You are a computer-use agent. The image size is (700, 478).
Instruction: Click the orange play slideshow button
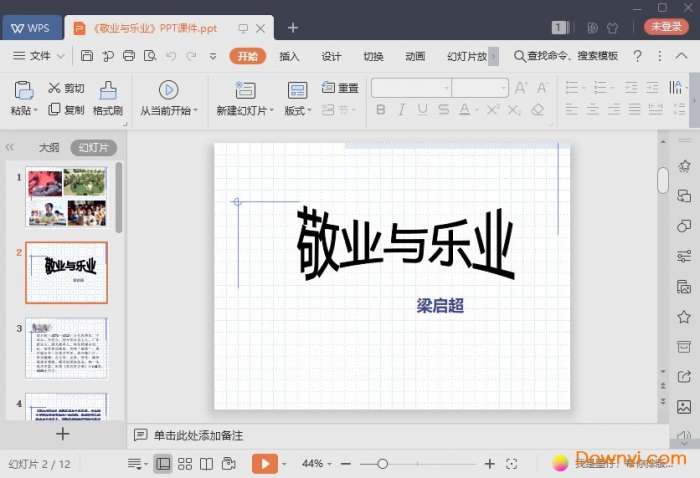pyautogui.click(x=264, y=464)
